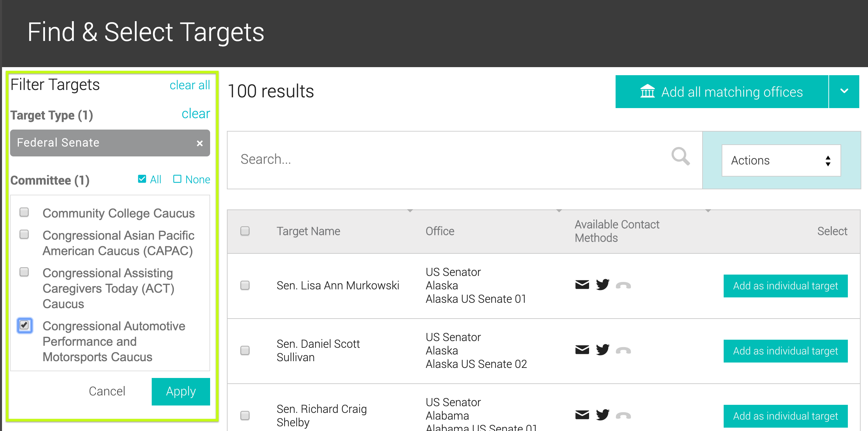Open the Actions dropdown
The height and width of the screenshot is (431, 868).
pyautogui.click(x=781, y=160)
